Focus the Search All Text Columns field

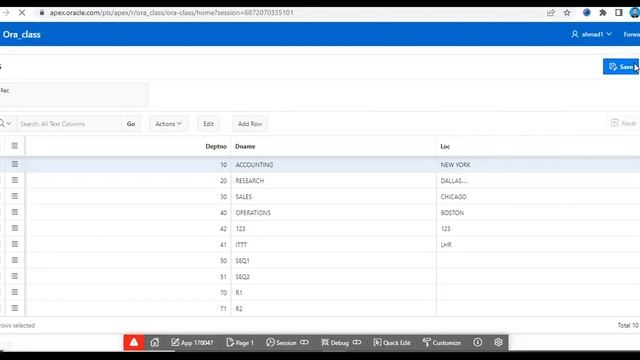point(69,124)
